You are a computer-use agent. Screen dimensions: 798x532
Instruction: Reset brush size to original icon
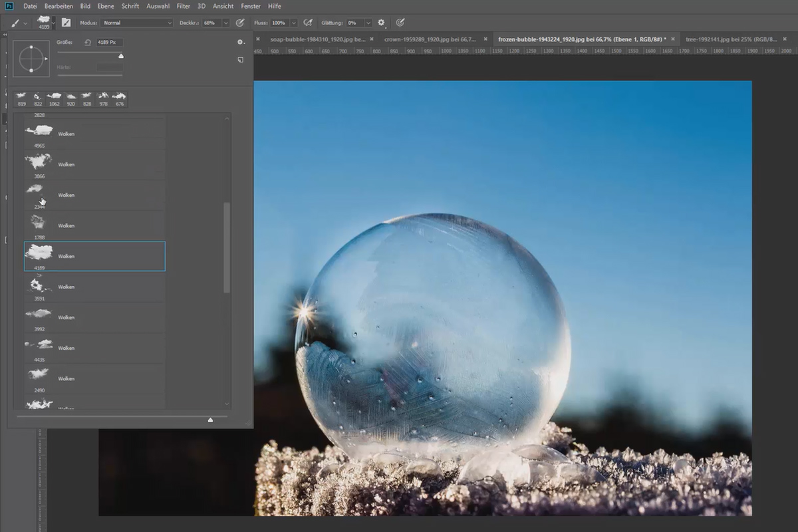pos(87,42)
